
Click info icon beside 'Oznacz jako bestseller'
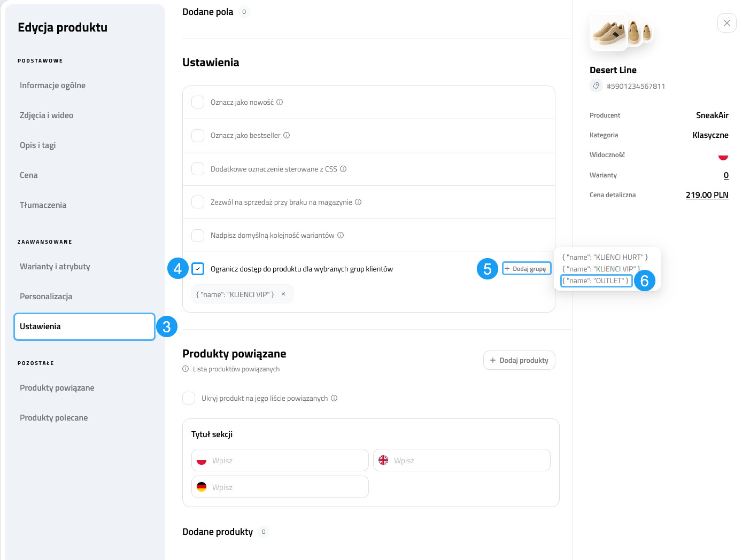(x=287, y=135)
